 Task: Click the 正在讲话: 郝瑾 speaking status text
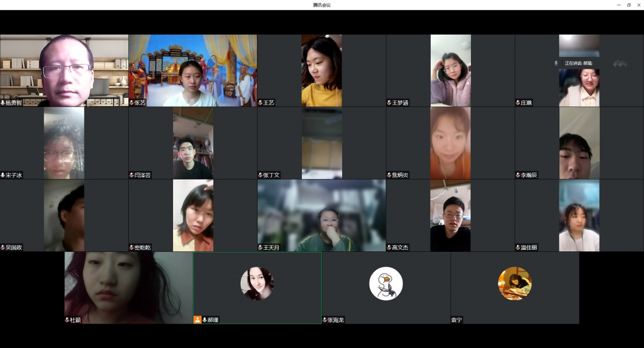point(578,63)
